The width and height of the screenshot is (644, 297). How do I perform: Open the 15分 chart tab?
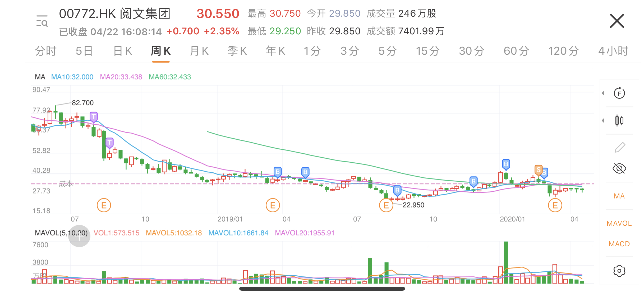(428, 51)
